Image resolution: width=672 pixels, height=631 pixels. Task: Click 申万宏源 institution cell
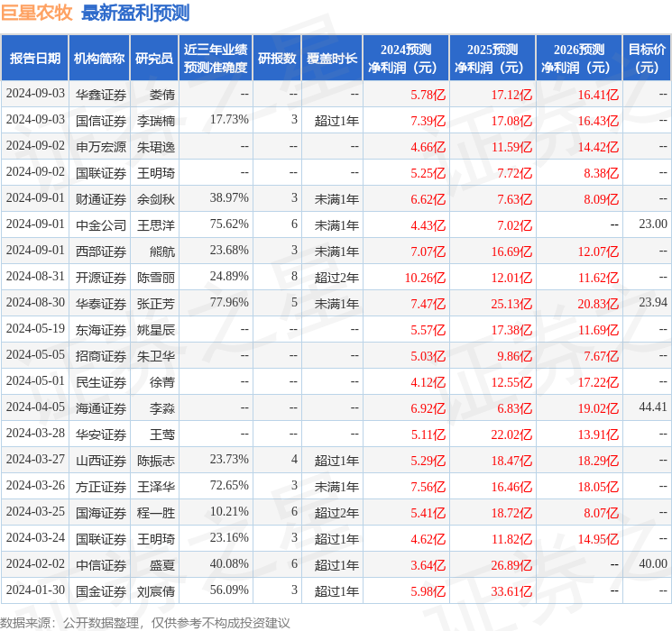coord(101,147)
